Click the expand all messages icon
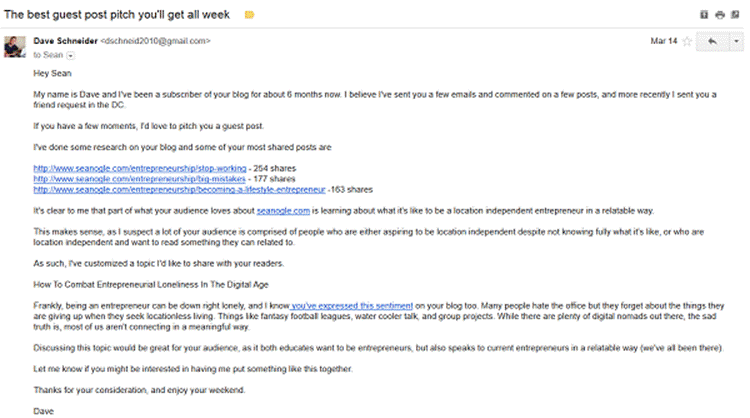The width and height of the screenshot is (750, 418). click(x=704, y=14)
